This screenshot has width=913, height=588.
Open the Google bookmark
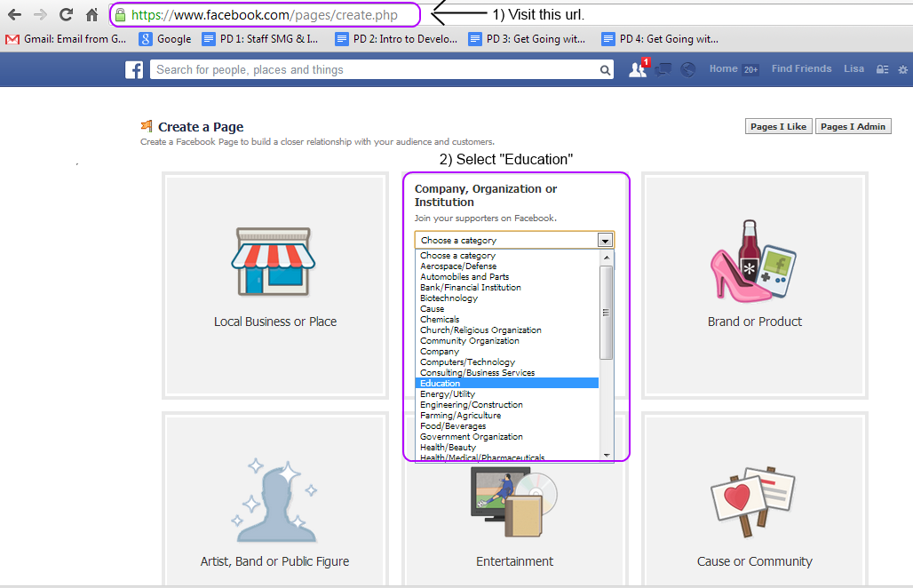pos(165,39)
